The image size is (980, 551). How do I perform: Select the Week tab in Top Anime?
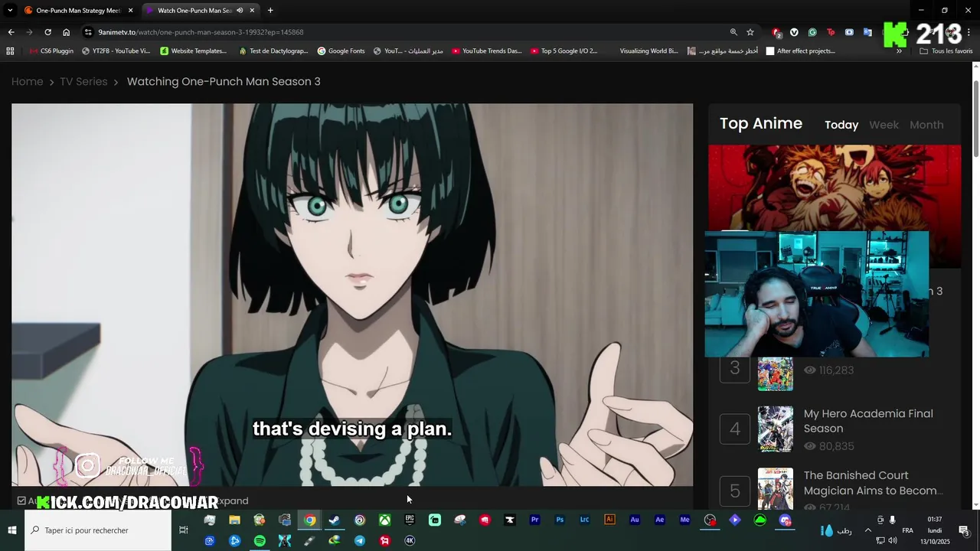tap(884, 125)
